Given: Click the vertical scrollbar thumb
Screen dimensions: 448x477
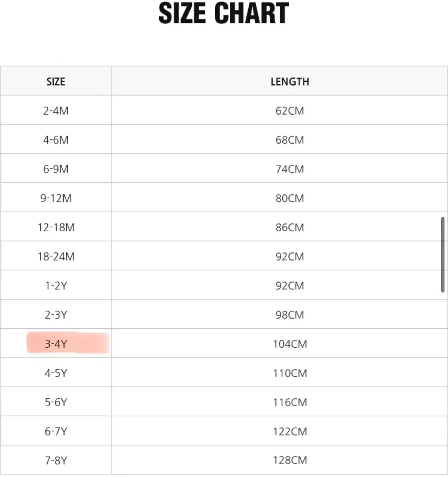Looking at the screenshot, I should [x=442, y=254].
